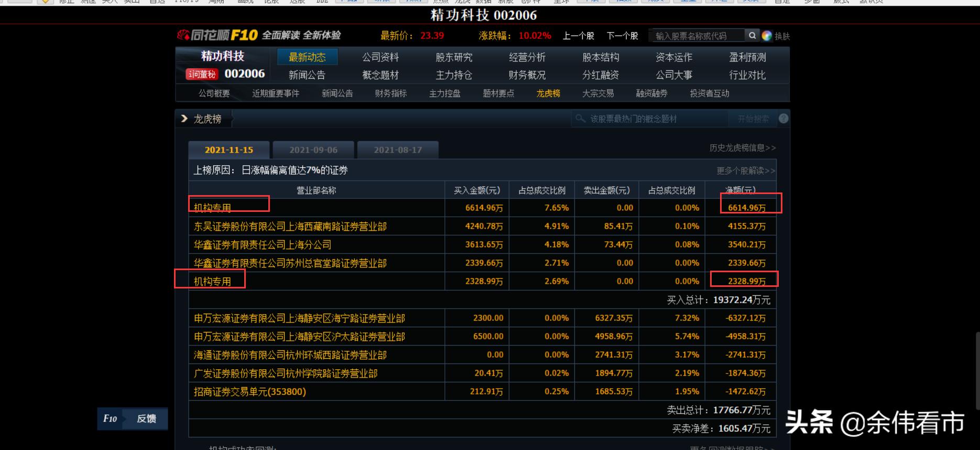Open 申万宏源上海静安区海宁路营业部 entry
The image size is (980, 450).
click(x=299, y=318)
